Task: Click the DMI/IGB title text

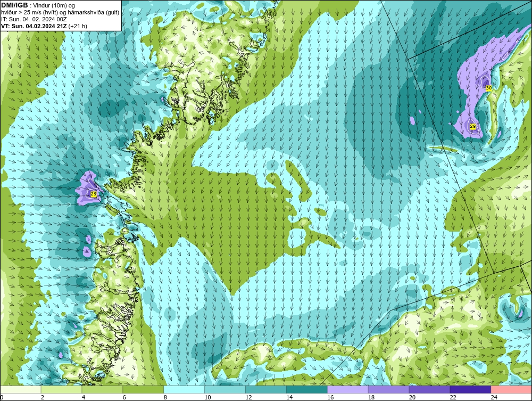Action: (14, 5)
